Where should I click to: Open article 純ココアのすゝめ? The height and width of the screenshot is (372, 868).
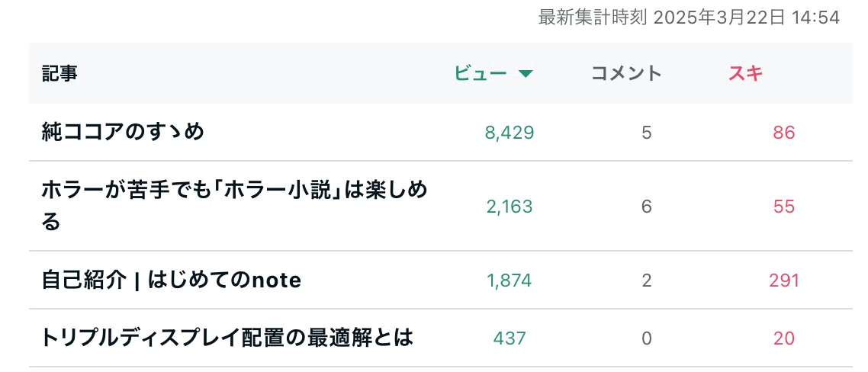[x=123, y=133]
